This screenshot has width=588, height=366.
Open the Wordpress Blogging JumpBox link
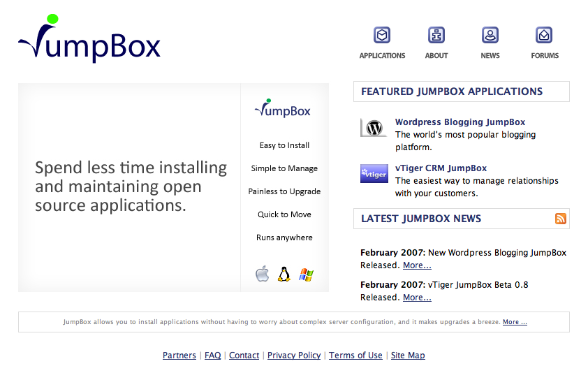pyautogui.click(x=460, y=122)
